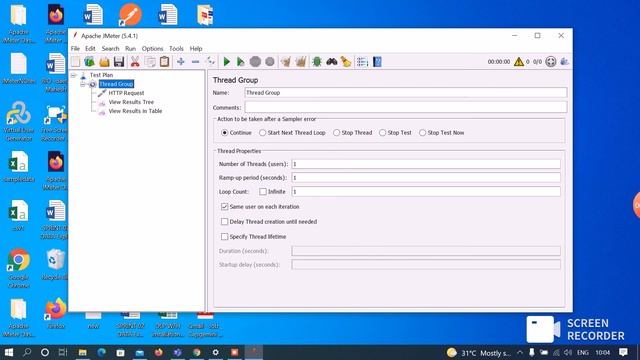Viewport: 640px width, 360px height.
Task: Click the yellow warning triangle log indicator
Action: 519,62
